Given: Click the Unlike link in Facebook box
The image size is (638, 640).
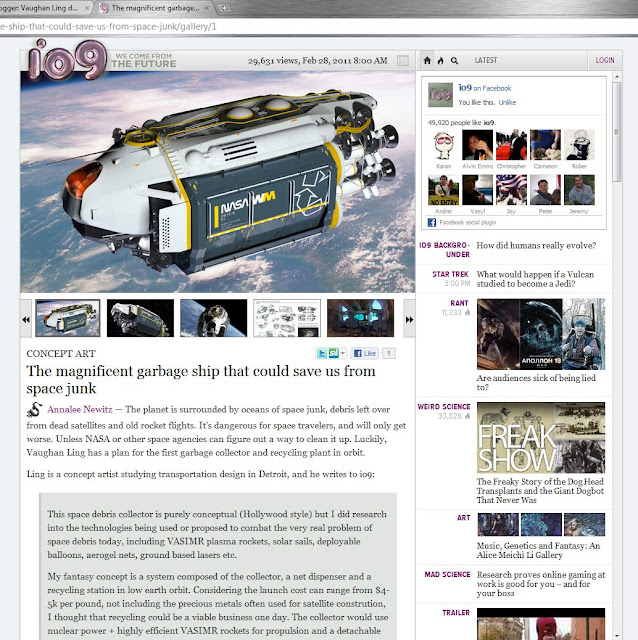Looking at the screenshot, I should [507, 102].
